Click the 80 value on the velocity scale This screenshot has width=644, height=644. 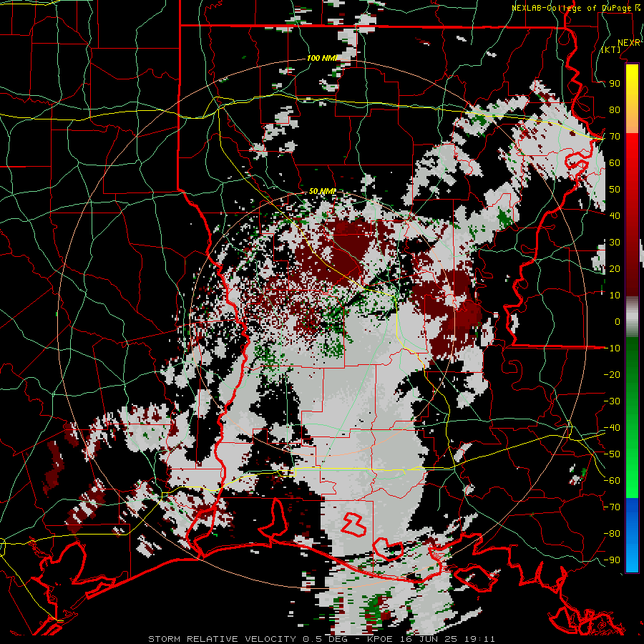(615, 109)
